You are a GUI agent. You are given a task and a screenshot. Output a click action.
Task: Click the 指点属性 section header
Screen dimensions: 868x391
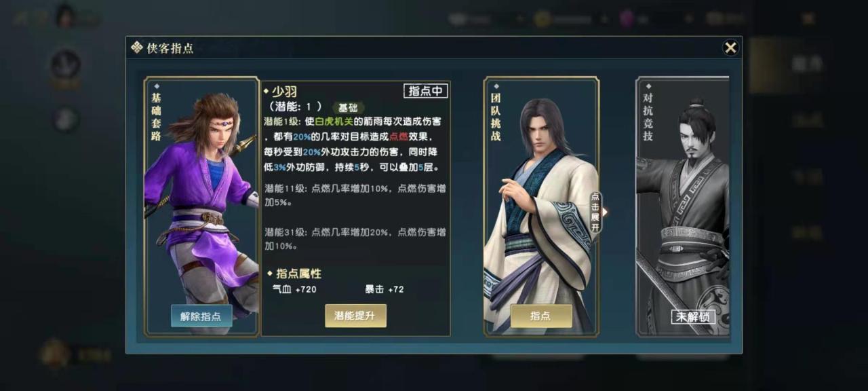tap(299, 274)
